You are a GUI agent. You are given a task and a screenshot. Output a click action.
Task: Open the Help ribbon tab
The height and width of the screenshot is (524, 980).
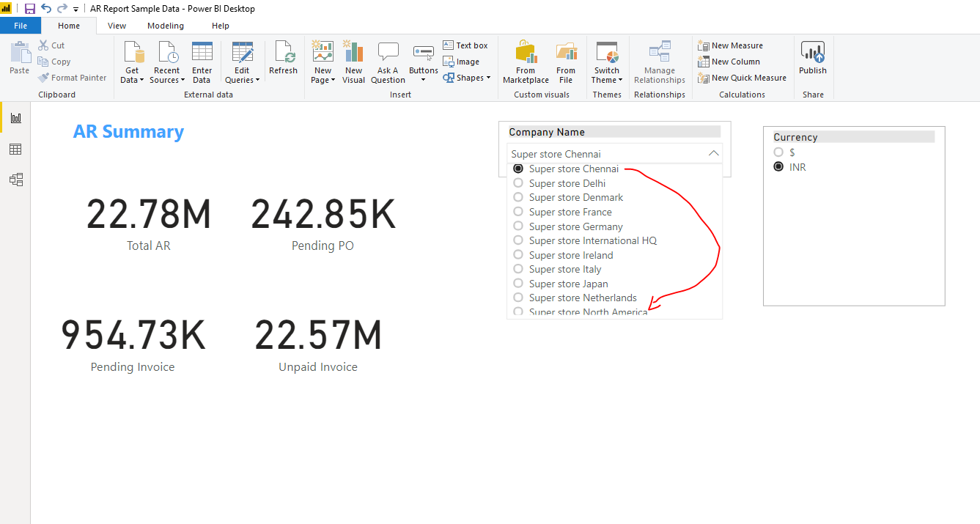point(221,26)
